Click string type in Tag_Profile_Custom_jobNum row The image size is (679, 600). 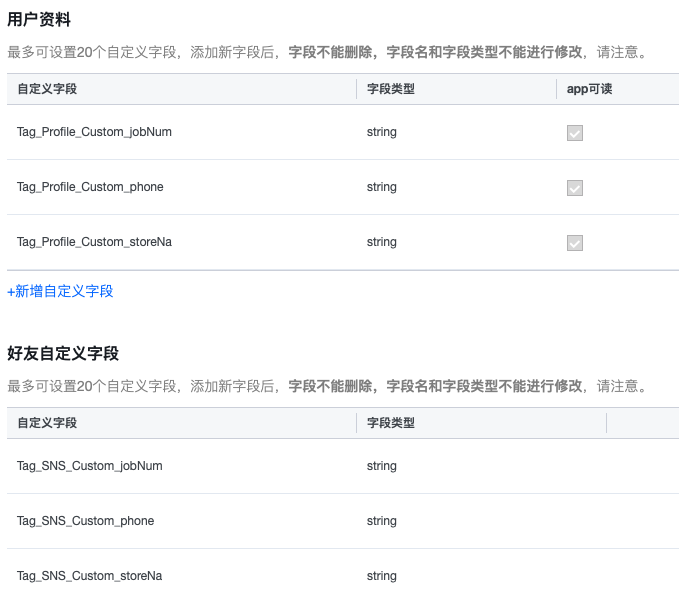382,132
